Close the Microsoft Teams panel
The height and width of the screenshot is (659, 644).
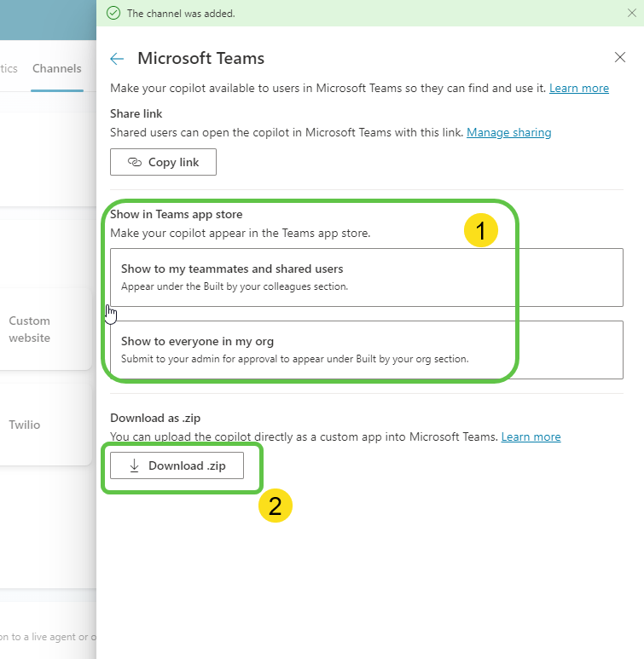point(620,57)
